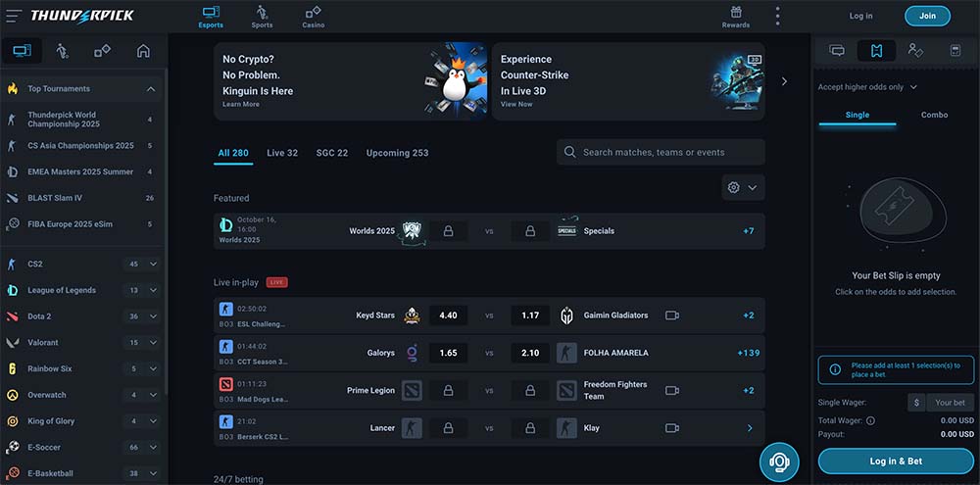Open Thunderpick World Championship 2025 tournament
This screenshot has width=980, height=485.
tap(80, 120)
